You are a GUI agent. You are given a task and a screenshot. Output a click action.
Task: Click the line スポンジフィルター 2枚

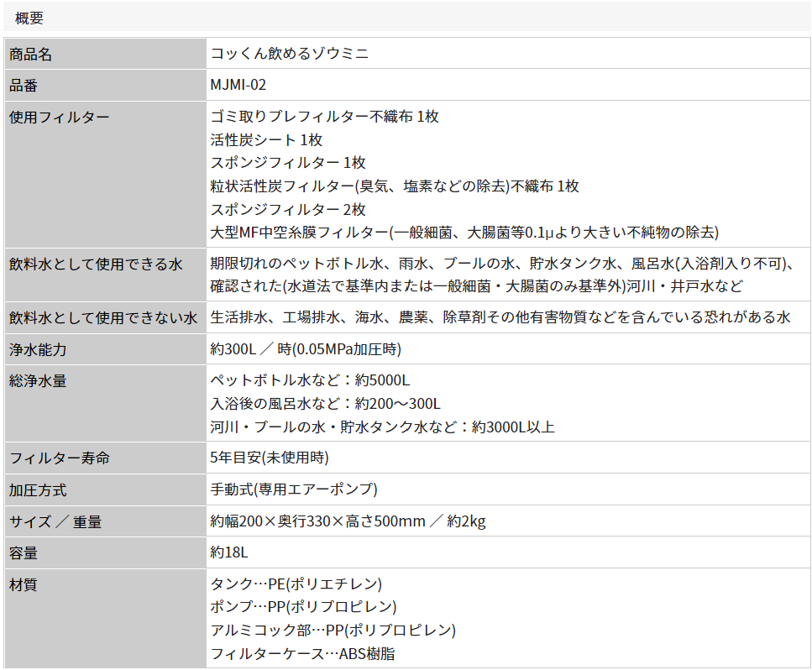[x=288, y=209]
